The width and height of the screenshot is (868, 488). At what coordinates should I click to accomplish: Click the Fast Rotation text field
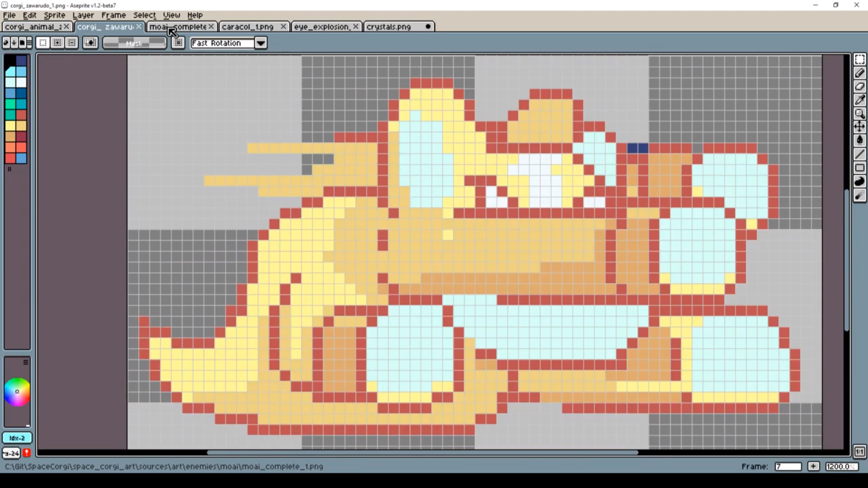point(222,43)
